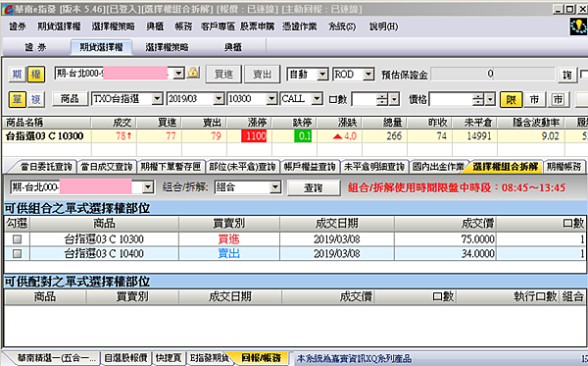Click the 買進 buy button
Viewport: 588px width, 366px height.
point(223,75)
